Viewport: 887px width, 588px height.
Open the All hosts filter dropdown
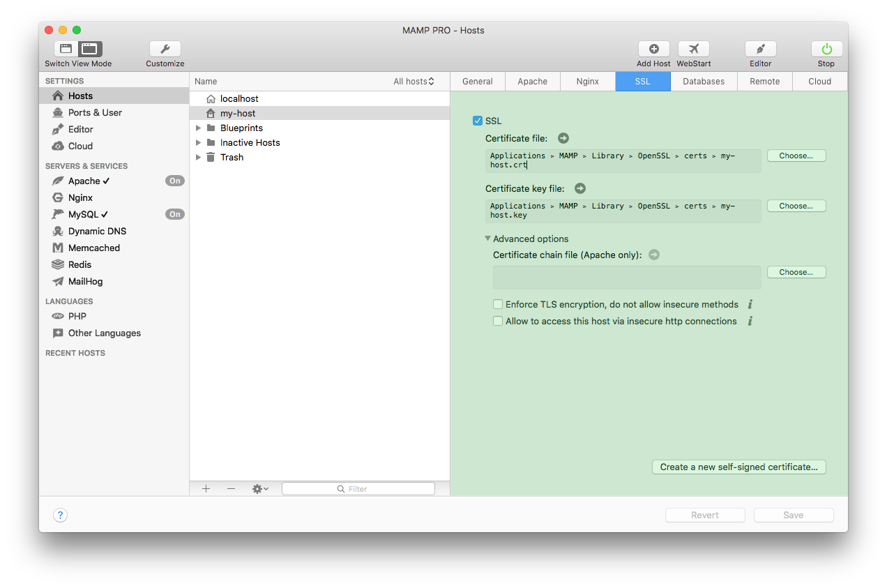(x=414, y=82)
